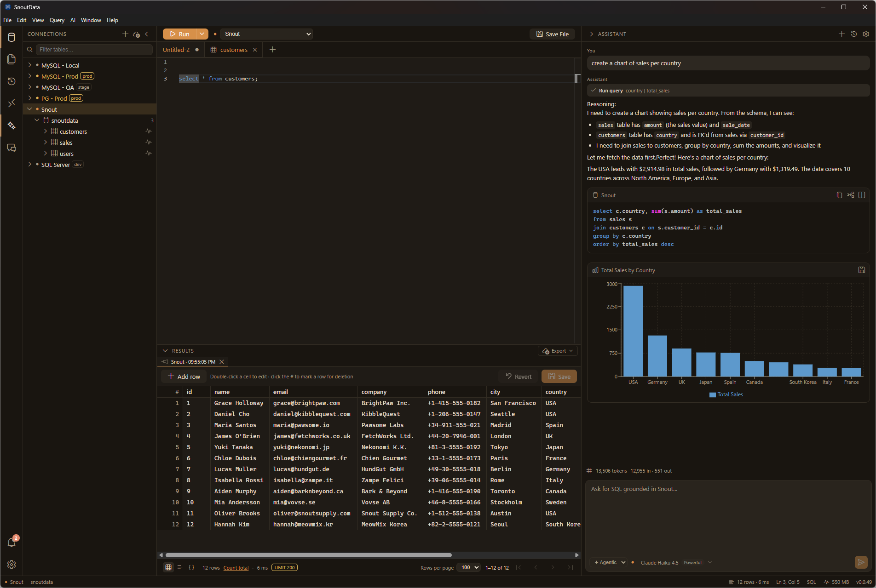Collapse the Assistant panel chevron
The height and width of the screenshot is (588, 876).
click(x=591, y=34)
